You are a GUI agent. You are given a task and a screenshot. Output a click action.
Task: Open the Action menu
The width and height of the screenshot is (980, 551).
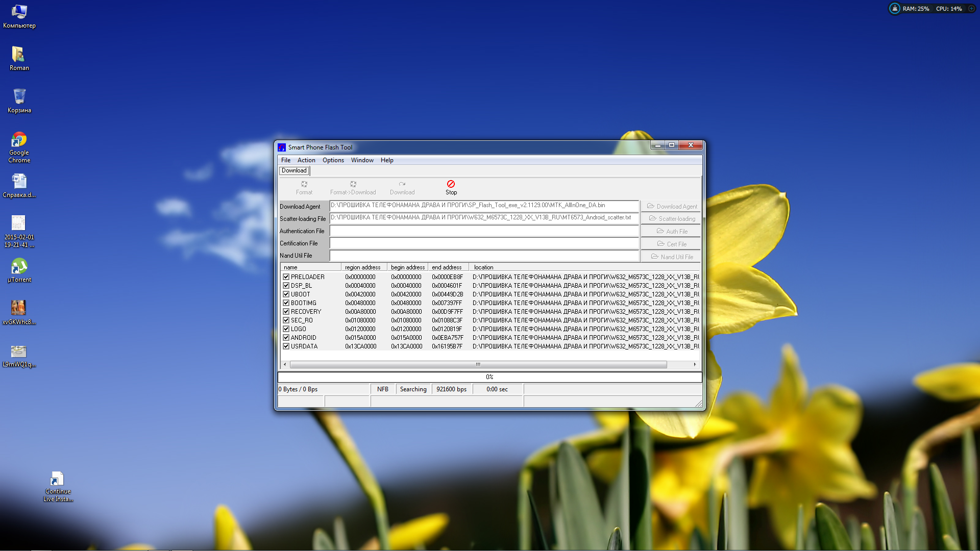(x=306, y=160)
